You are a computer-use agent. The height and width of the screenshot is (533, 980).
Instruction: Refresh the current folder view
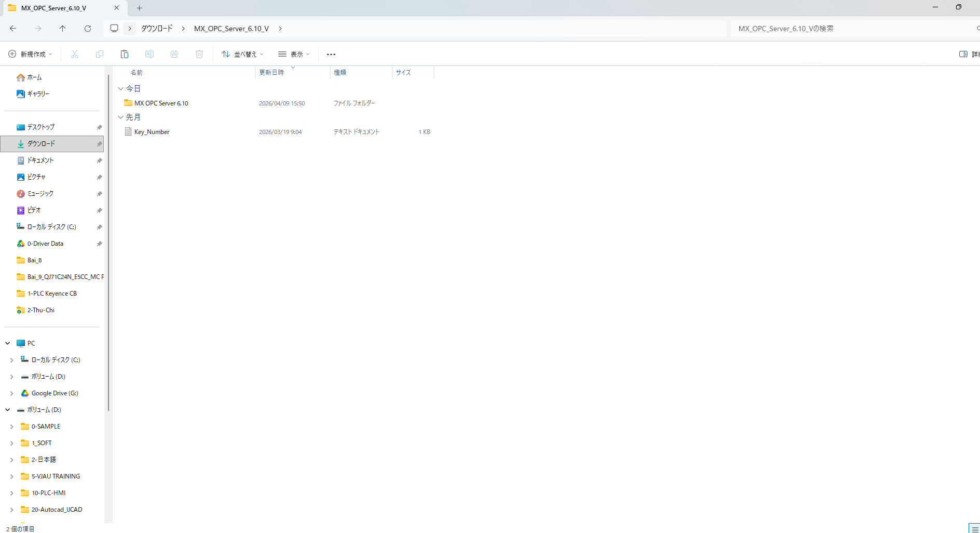point(88,29)
